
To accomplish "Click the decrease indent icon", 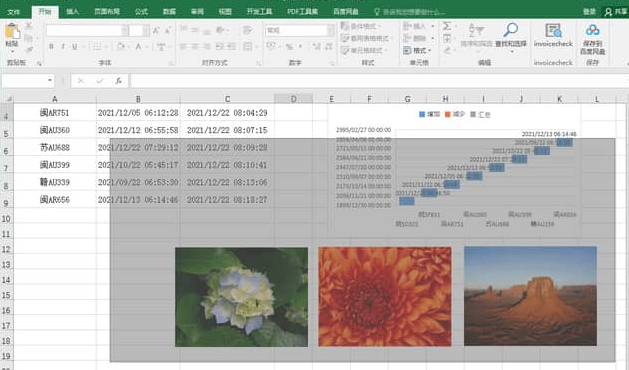I will pyautogui.click(x=219, y=47).
